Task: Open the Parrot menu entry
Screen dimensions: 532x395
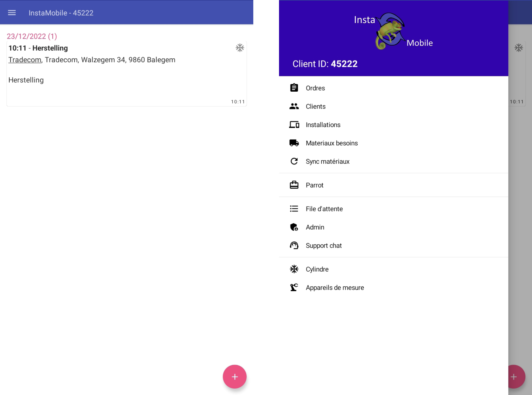Action: [393, 185]
